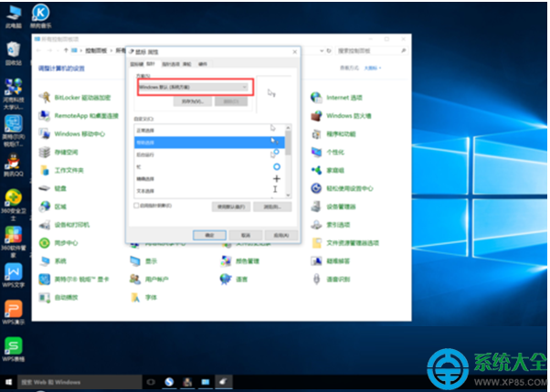Select the Precision Select (精确选择) row

tap(209, 178)
